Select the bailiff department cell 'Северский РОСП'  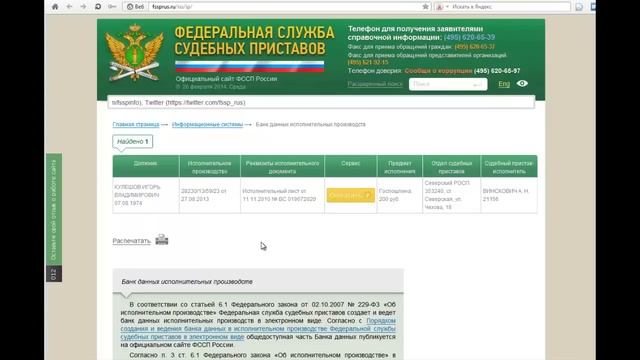click(451, 195)
